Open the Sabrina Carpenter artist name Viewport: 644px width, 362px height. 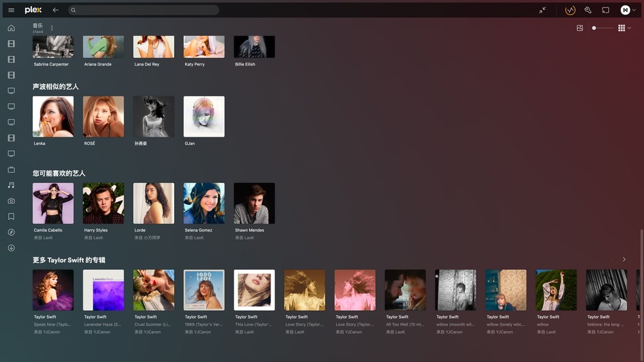click(x=51, y=64)
